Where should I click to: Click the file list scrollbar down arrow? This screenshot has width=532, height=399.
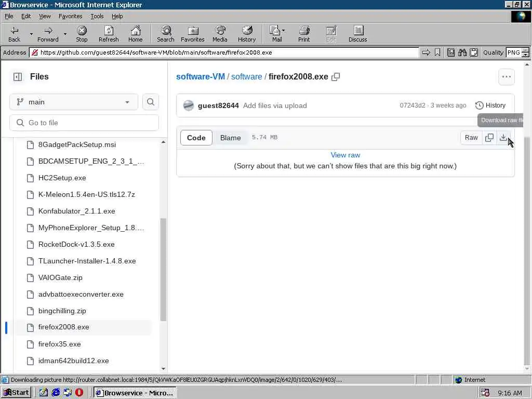(163, 368)
